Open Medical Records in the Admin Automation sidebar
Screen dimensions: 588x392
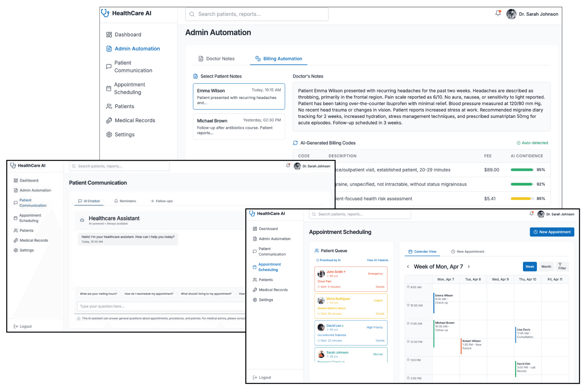click(109, 121)
